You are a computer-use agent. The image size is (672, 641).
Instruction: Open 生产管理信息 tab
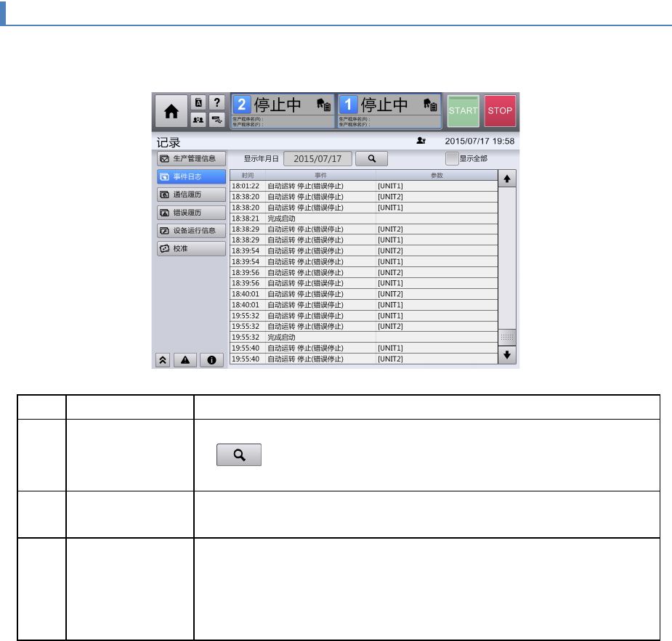click(191, 158)
